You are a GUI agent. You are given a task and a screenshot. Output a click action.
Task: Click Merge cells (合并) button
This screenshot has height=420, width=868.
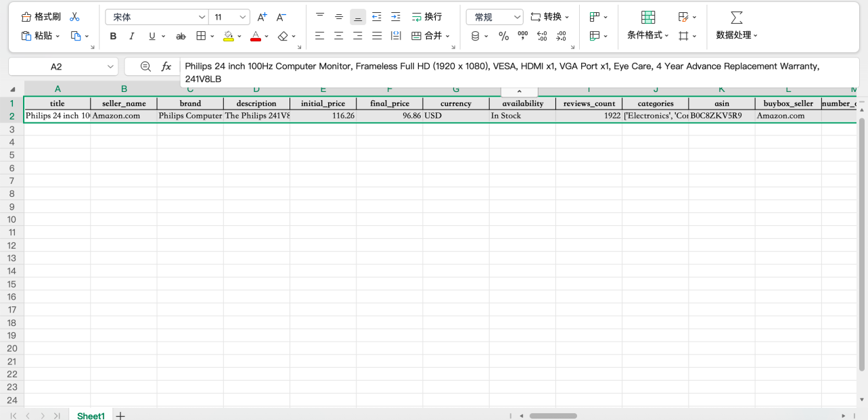426,36
